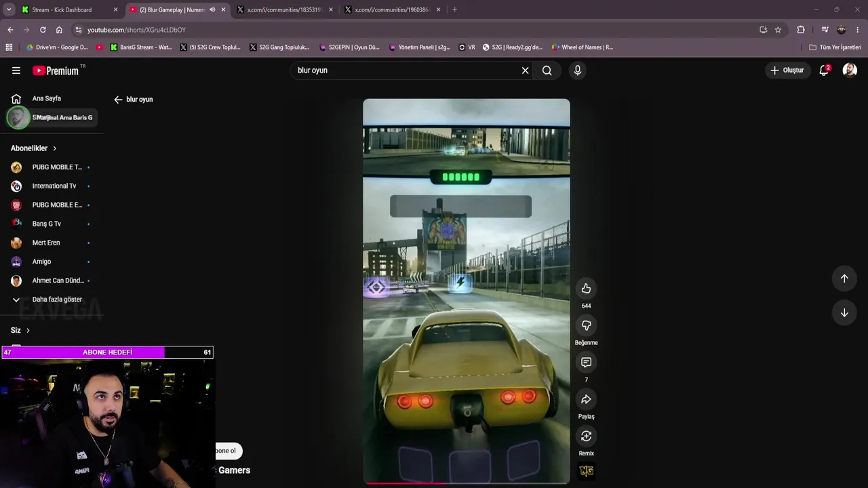Image resolution: width=868 pixels, height=488 pixels.
Task: Mute the Blur Gameplay tab audio
Action: 212,9
